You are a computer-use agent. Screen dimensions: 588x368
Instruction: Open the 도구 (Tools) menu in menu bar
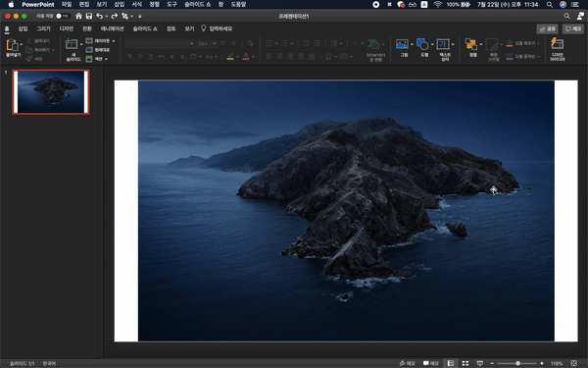pyautogui.click(x=171, y=5)
